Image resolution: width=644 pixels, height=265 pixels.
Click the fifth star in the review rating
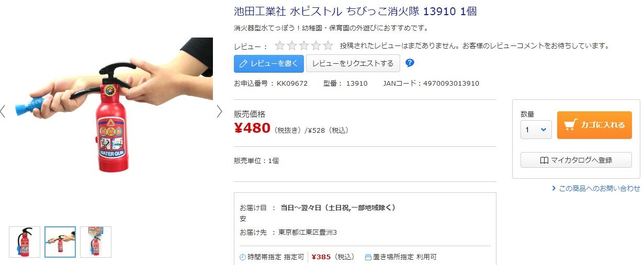(x=328, y=45)
